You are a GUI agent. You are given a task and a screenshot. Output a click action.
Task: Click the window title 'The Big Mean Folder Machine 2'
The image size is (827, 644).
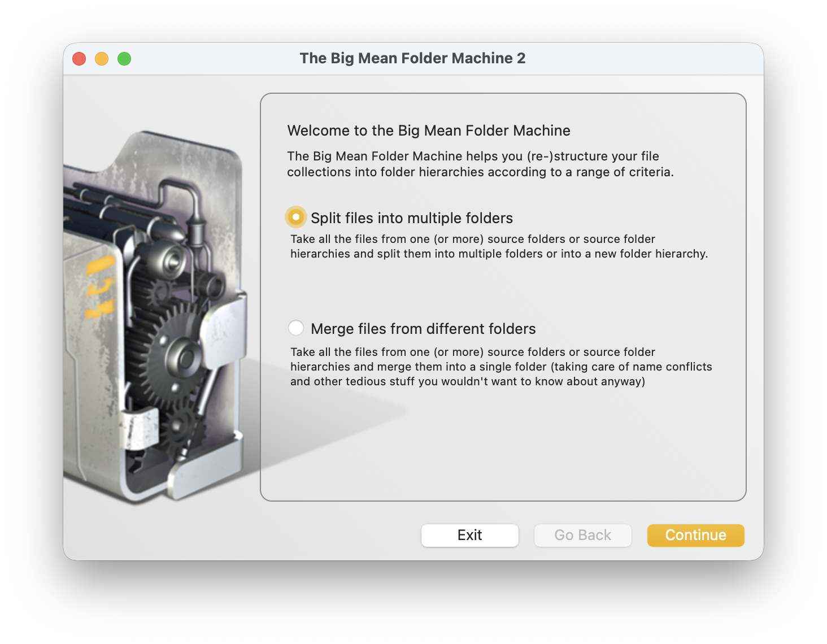413,58
